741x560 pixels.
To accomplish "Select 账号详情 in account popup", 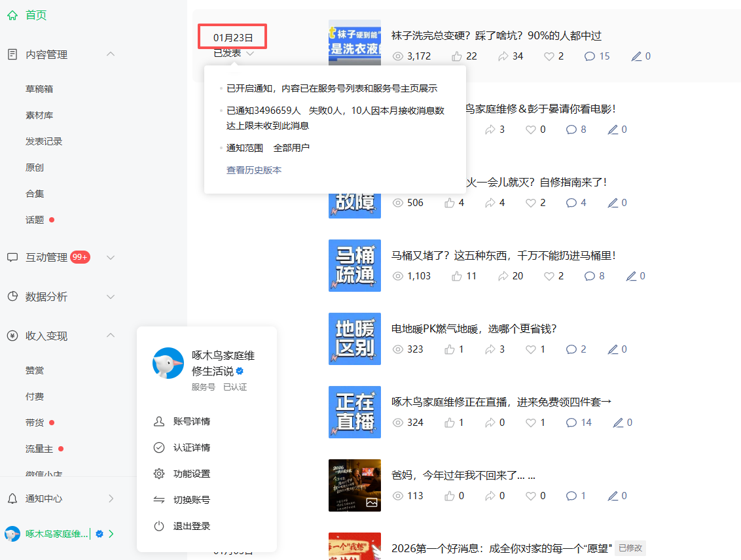I will pyautogui.click(x=191, y=421).
